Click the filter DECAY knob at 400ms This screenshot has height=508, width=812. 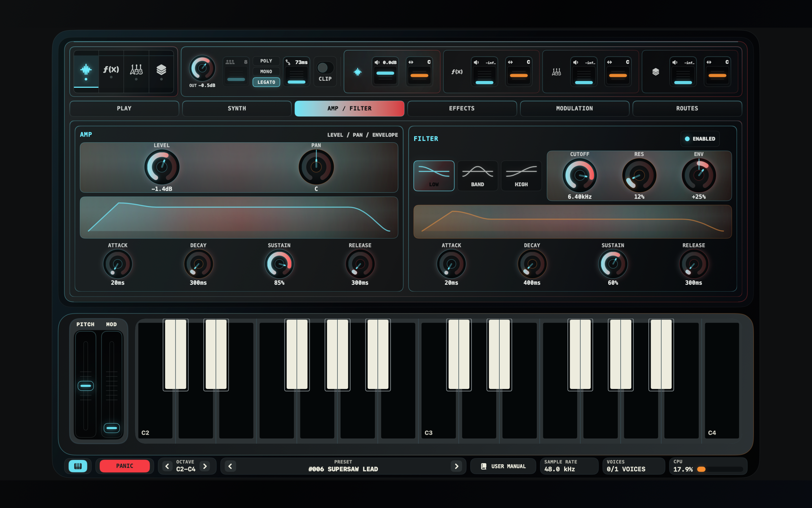tap(532, 264)
